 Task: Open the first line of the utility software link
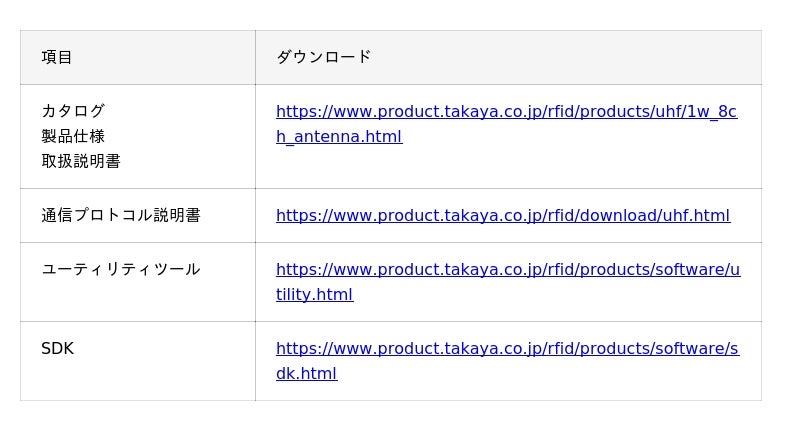click(x=508, y=270)
